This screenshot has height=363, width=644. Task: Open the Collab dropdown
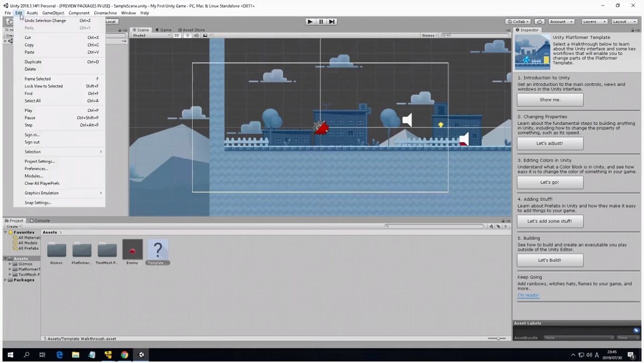tap(519, 22)
